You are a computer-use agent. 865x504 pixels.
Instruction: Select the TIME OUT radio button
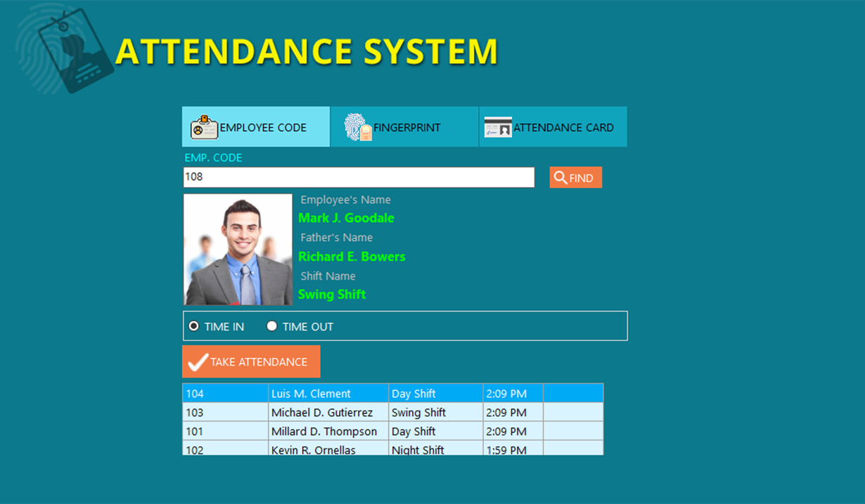click(272, 326)
